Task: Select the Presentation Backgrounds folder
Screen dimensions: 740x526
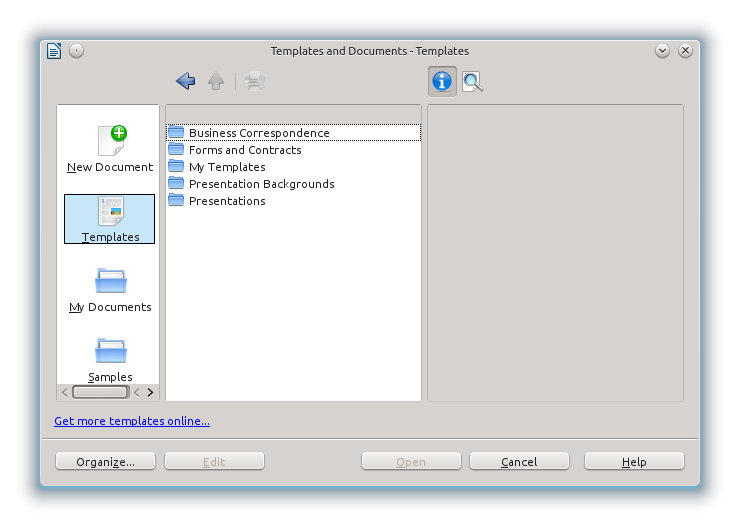Action: tap(261, 184)
